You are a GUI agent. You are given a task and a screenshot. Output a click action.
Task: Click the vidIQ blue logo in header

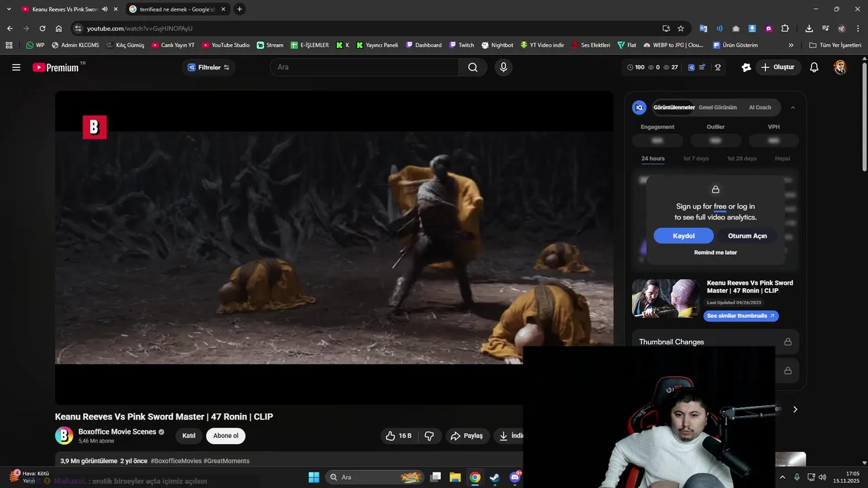[691, 67]
